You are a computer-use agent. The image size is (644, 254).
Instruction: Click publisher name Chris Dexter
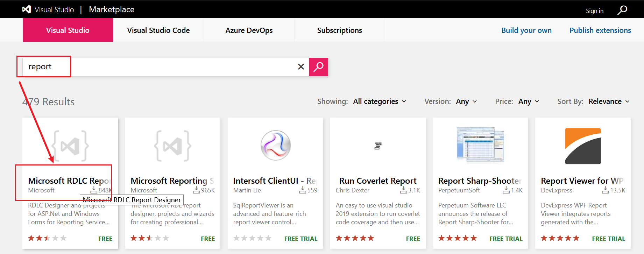click(353, 190)
